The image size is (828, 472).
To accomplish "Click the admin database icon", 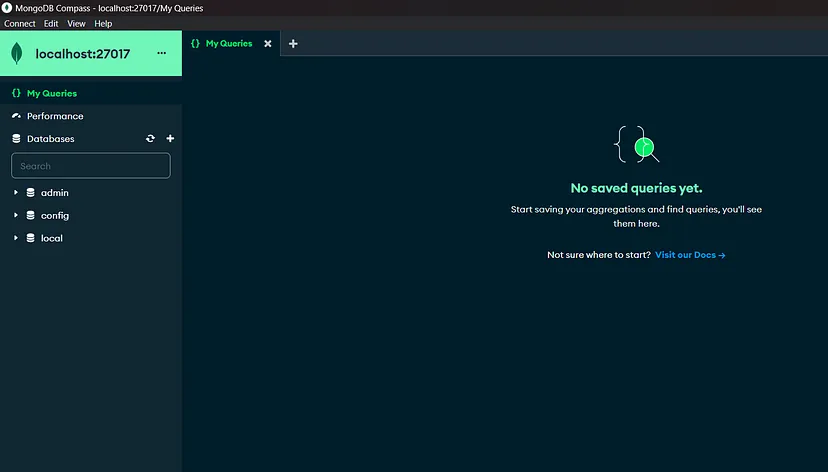I will [x=31, y=193].
